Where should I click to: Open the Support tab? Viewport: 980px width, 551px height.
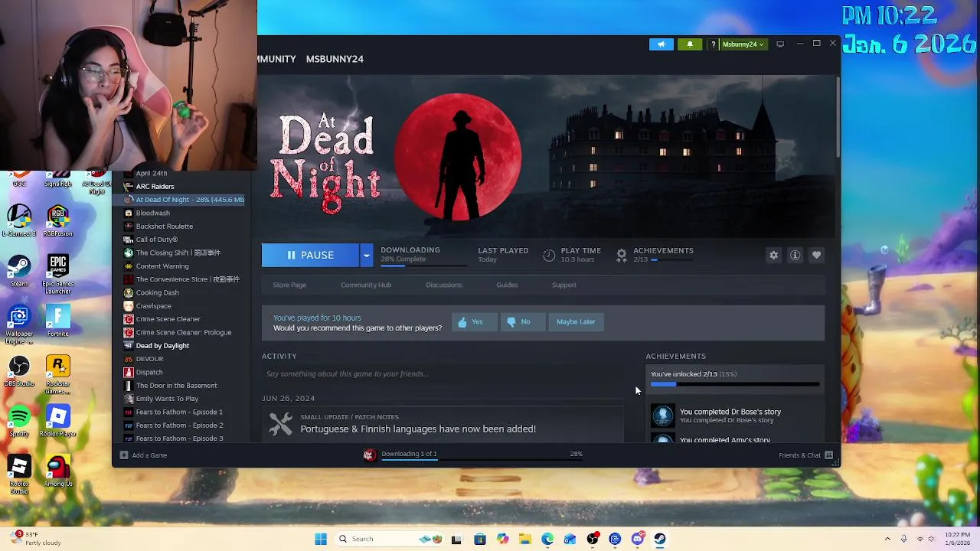[x=564, y=285]
